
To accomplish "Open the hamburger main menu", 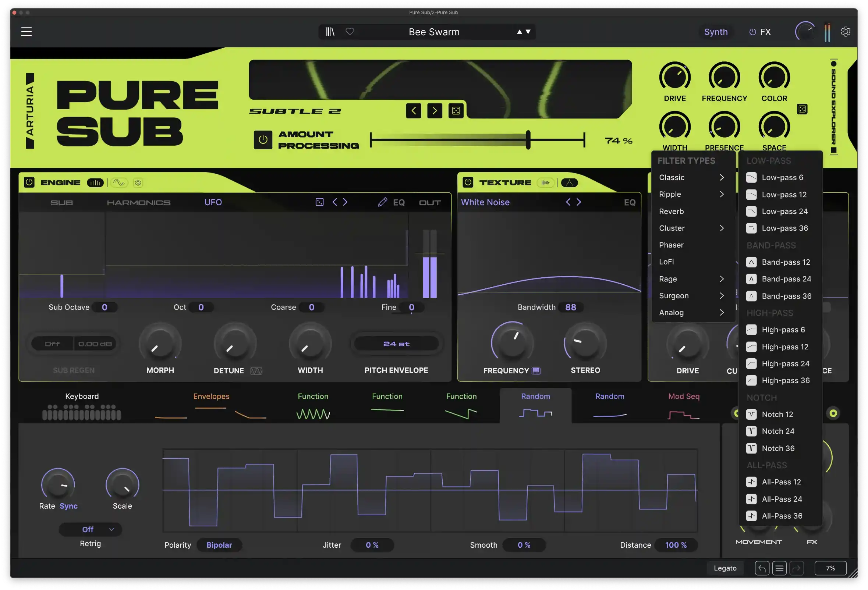I will click(26, 32).
